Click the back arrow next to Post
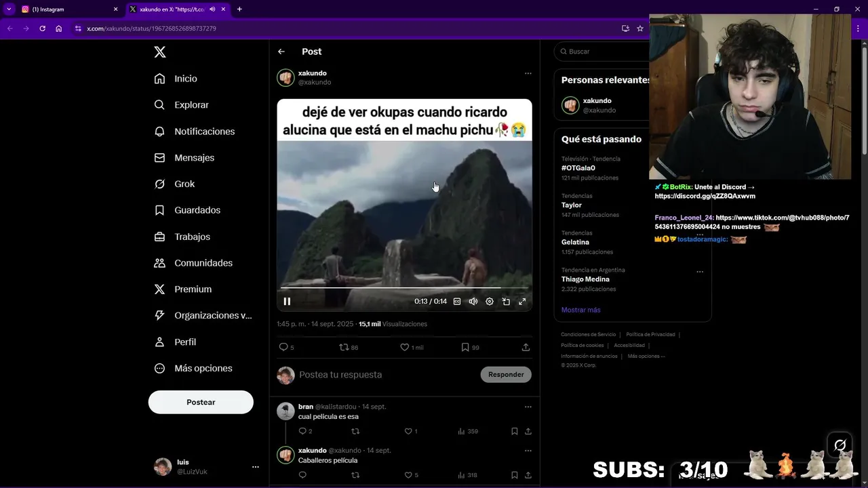Image resolution: width=868 pixels, height=488 pixels. pos(281,52)
